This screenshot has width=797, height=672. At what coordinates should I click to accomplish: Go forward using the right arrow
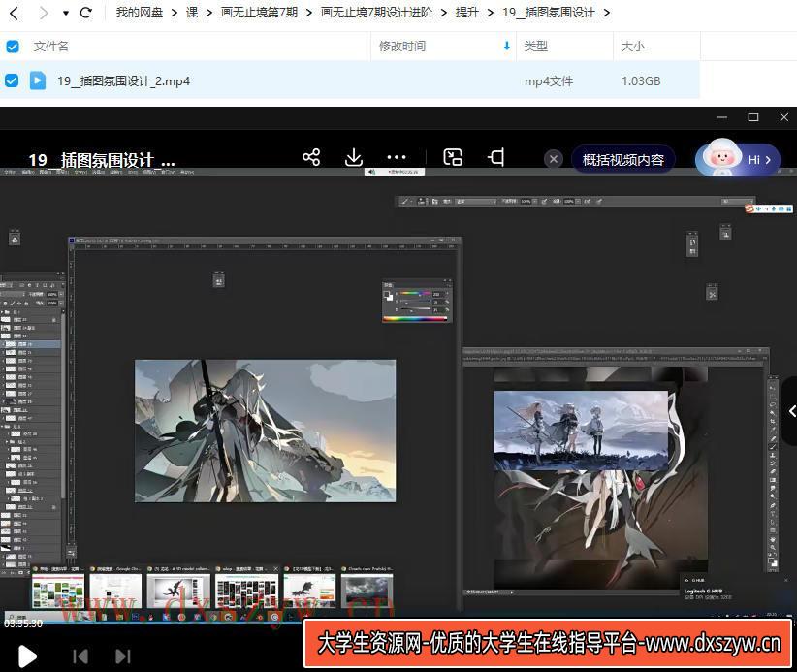click(44, 14)
